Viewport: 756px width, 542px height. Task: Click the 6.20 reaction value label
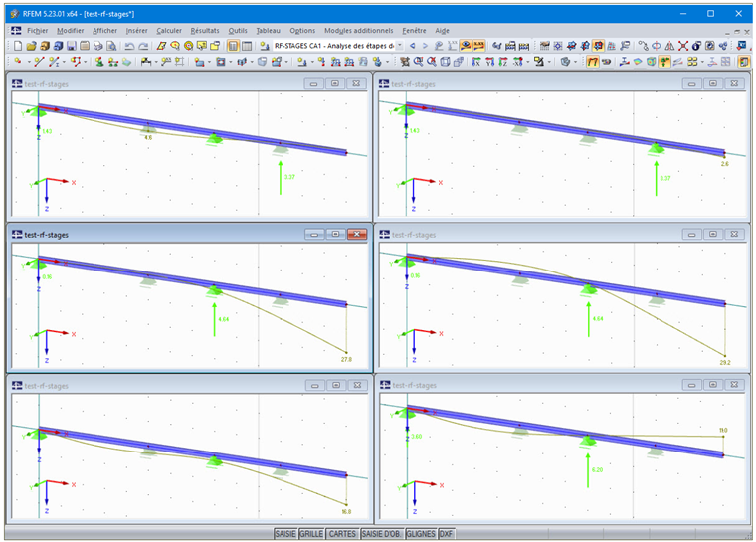pyautogui.click(x=597, y=469)
